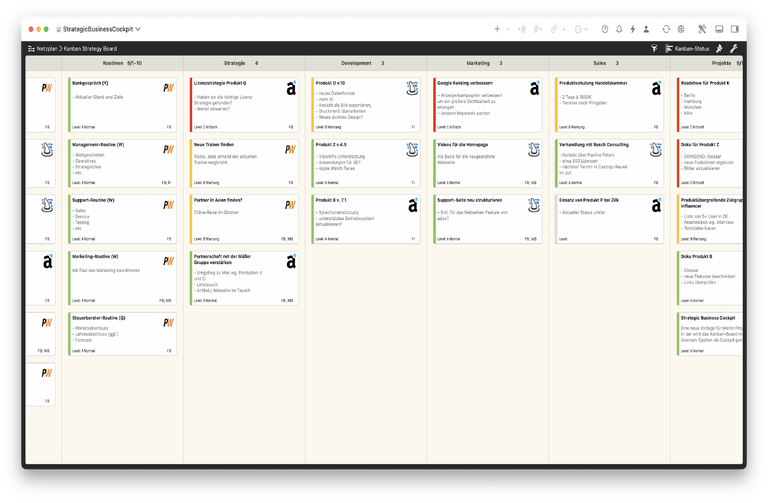768x503 pixels.
Task: Open the tools settings icon in toolbar
Action: click(x=702, y=29)
